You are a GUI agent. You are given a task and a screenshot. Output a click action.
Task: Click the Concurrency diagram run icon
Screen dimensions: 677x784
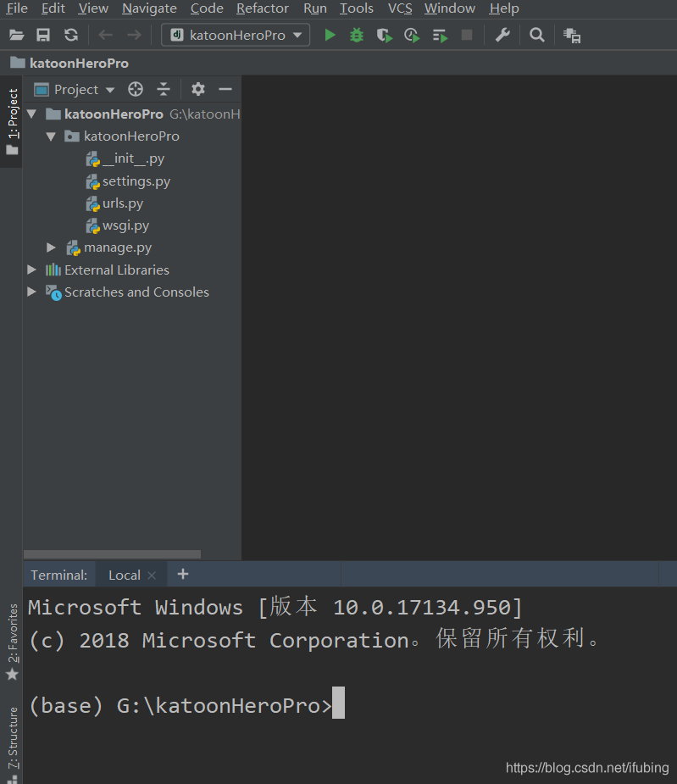click(x=440, y=36)
